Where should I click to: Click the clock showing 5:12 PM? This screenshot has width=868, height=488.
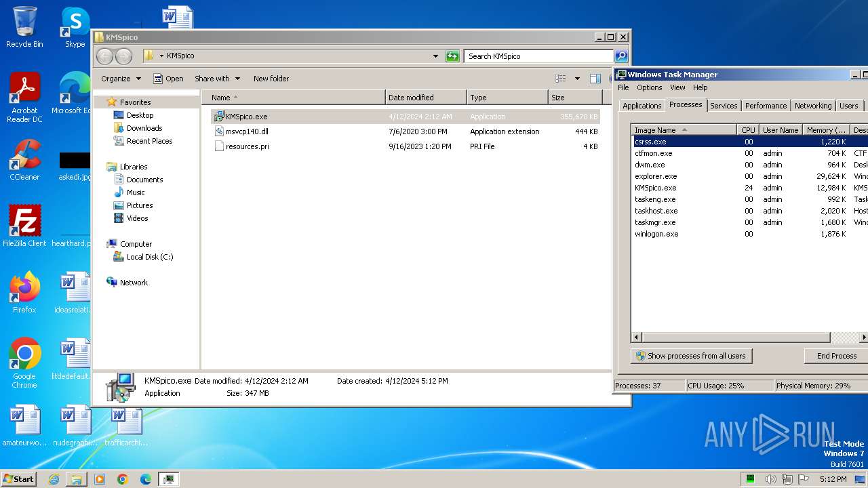coord(833,479)
